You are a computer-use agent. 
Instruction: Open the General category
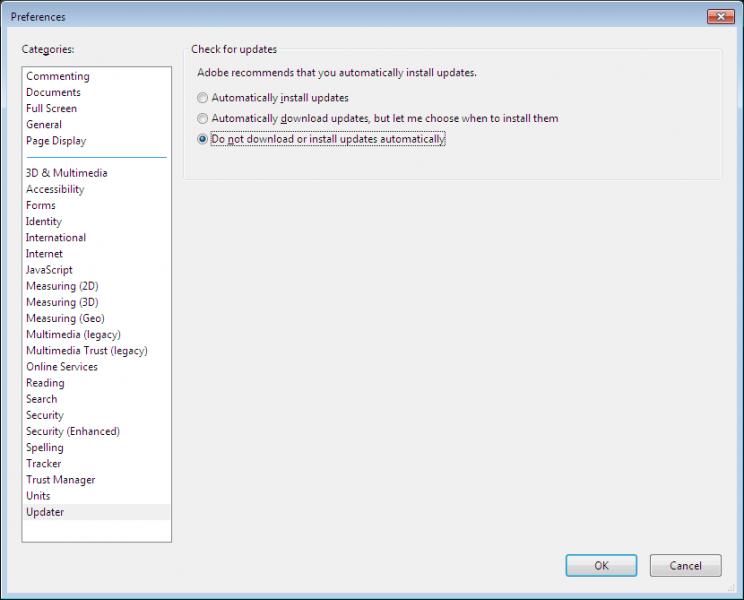click(44, 125)
